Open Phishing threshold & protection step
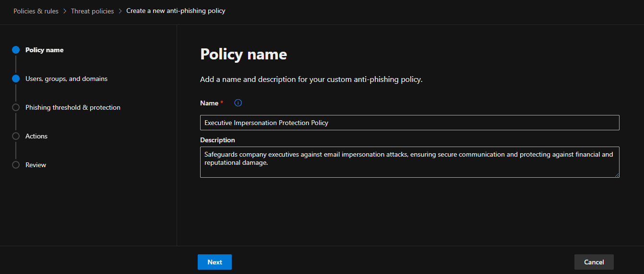 72,107
